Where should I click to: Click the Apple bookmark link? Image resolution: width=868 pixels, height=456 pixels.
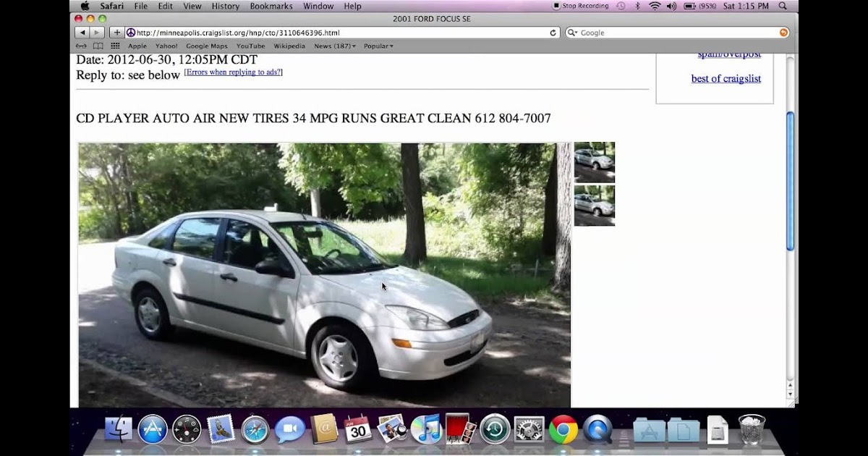137,46
